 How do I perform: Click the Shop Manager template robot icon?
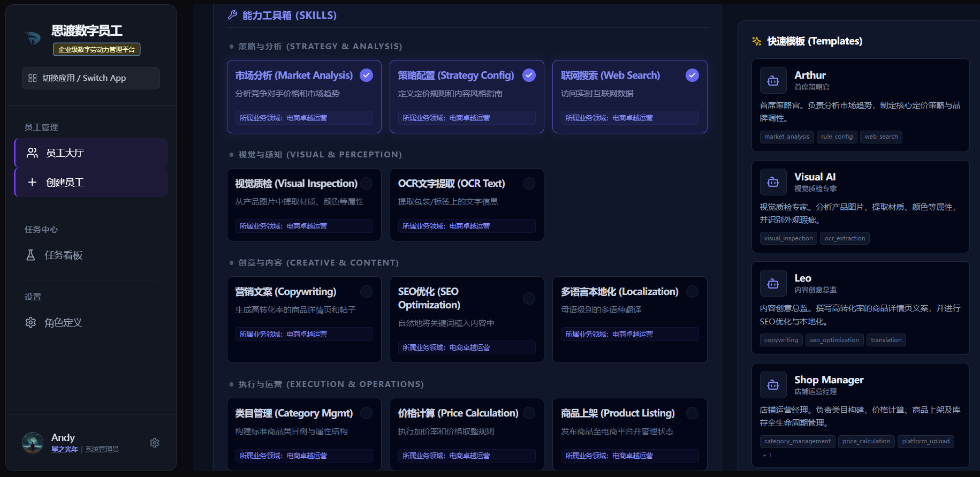[x=773, y=385]
